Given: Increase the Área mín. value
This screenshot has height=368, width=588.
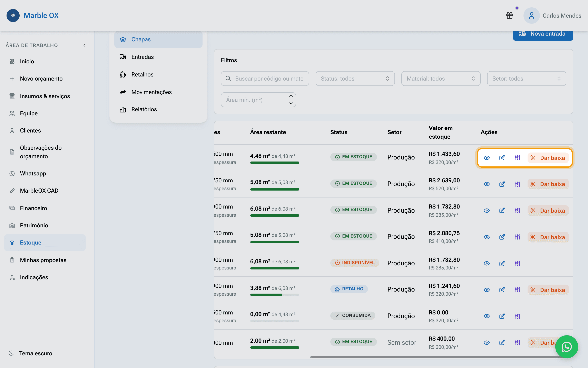Looking at the screenshot, I should click(291, 96).
